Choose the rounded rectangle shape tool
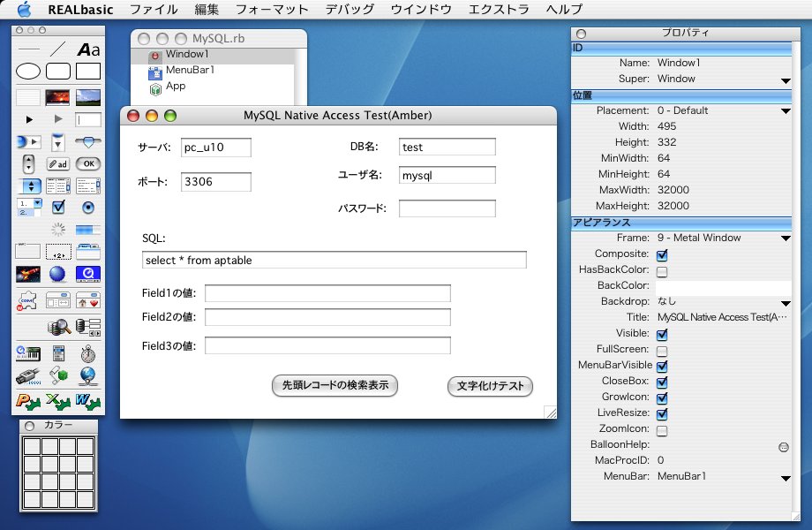Viewport: 812px width, 530px height. pos(58,71)
